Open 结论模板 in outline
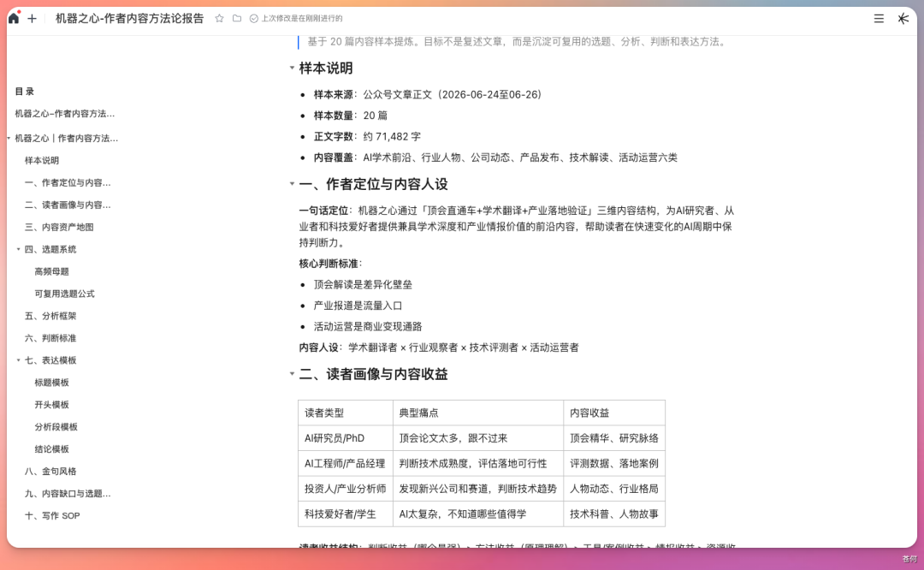 point(52,449)
